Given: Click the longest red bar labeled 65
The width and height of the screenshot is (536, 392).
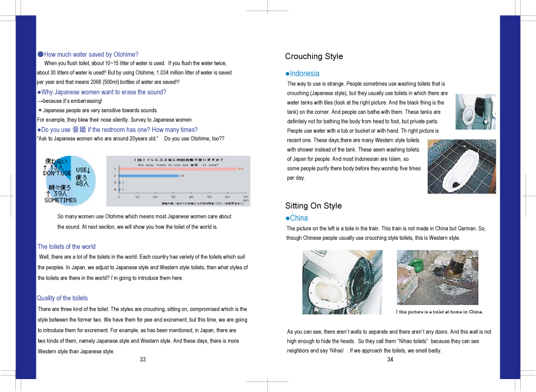Looking at the screenshot, I should point(176,169).
